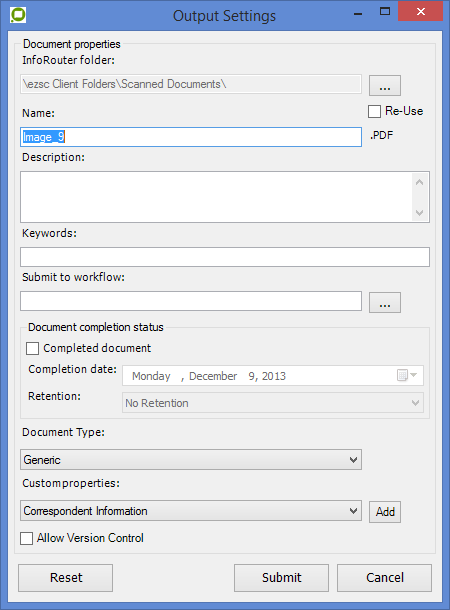Expand the Retention dropdown

273,403
